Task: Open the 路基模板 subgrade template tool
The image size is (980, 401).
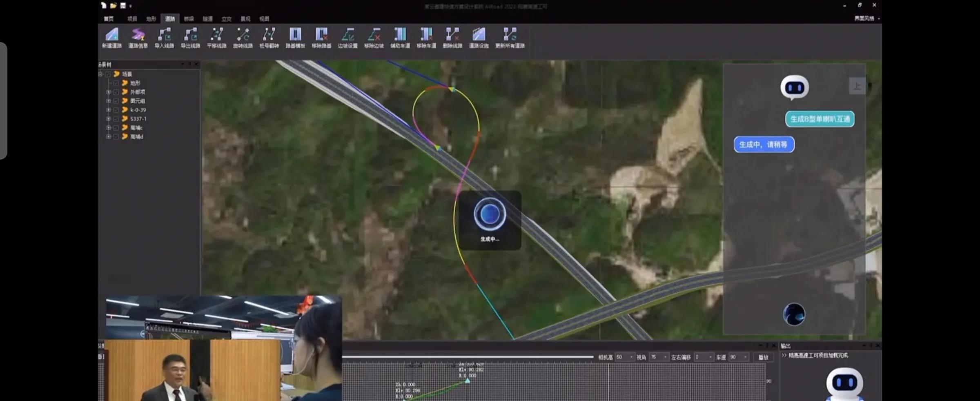Action: (x=295, y=38)
